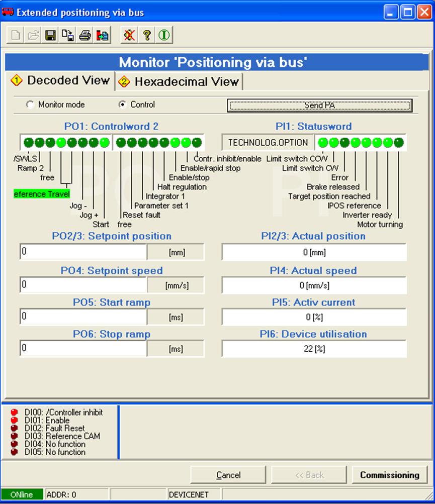Click the Save floppy disk icon
Viewport: 435px width, 504px height.
click(x=50, y=35)
